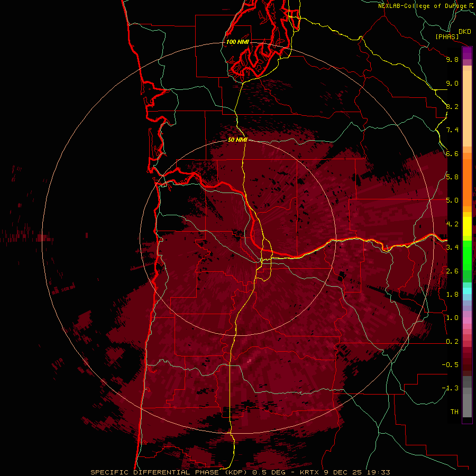Viewport: 476px width, 476px height.
Task: Click the cyan segment of the color bar
Action: click(467, 290)
